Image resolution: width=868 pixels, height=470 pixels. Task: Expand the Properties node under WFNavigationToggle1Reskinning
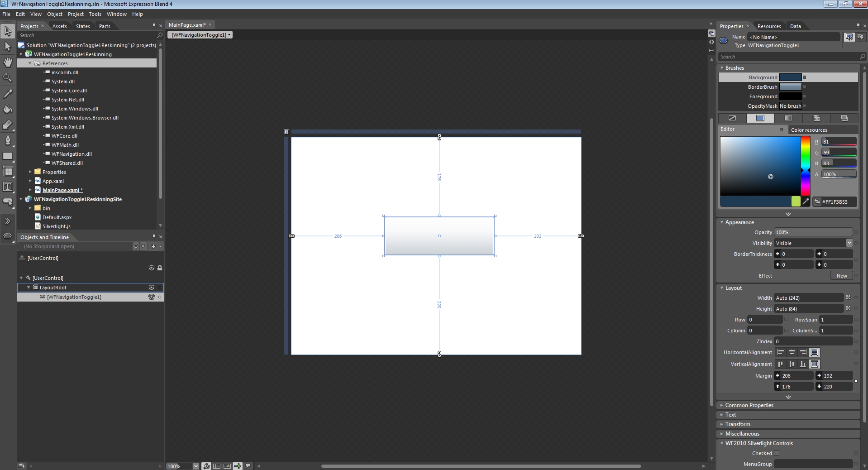coord(30,172)
